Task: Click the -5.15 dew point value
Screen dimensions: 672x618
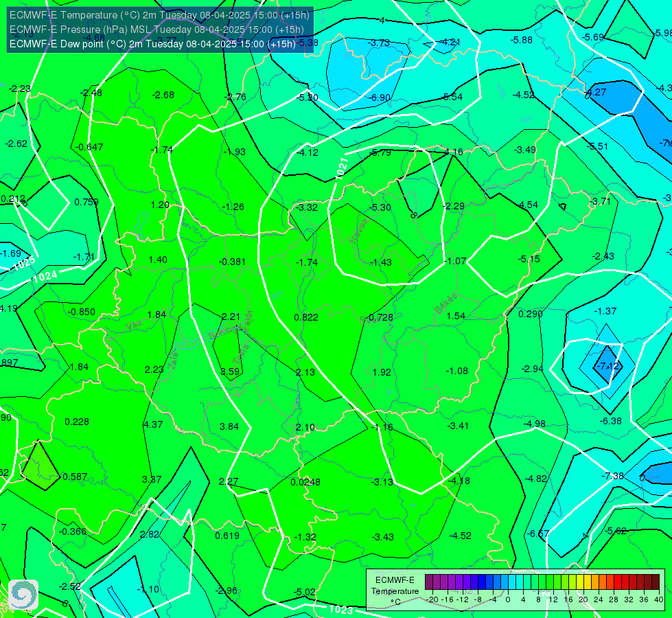Action: 529,259
